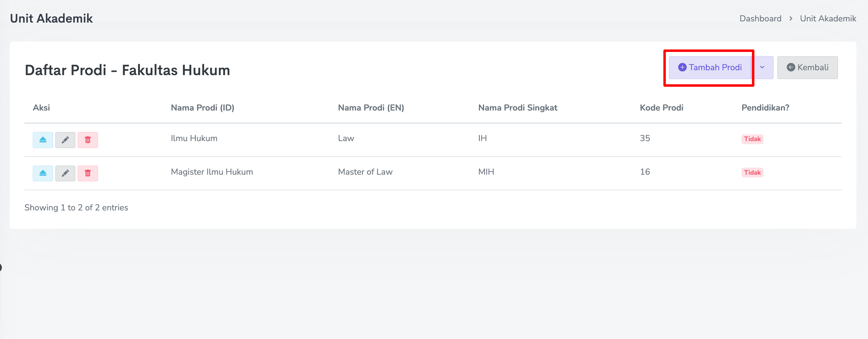Click the plus icon in Tambah Prodi
Image resolution: width=868 pixels, height=339 pixels.
pos(682,67)
